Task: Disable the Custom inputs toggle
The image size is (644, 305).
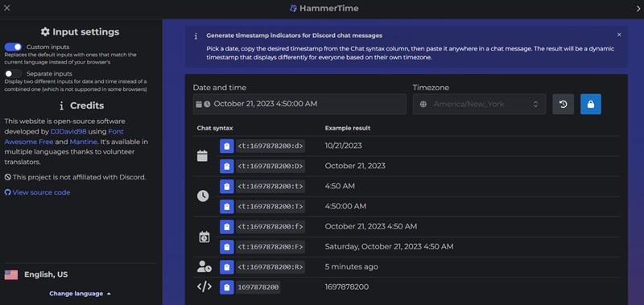Action: (13, 47)
